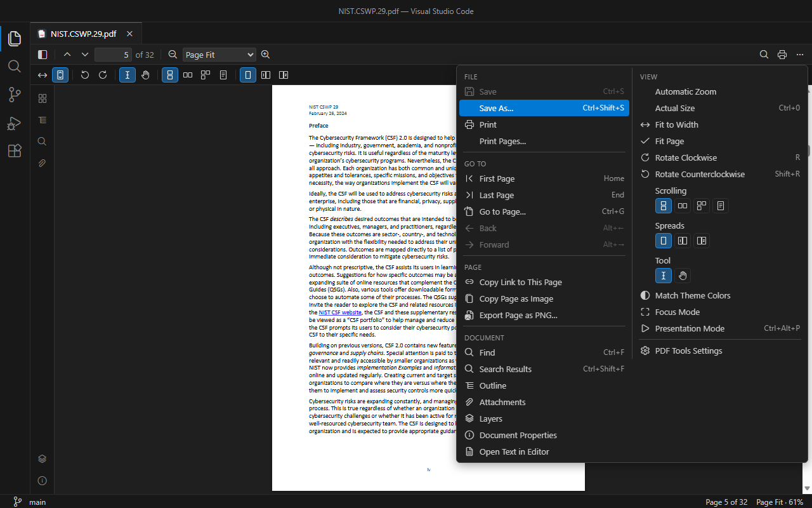Click the printer icon in the top toolbar
This screenshot has height=508, width=812.
tap(782, 55)
